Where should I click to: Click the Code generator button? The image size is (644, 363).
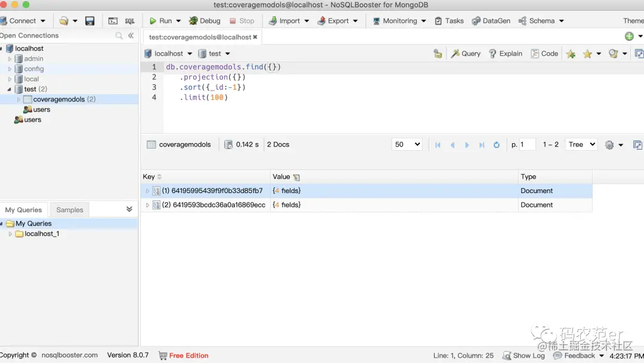[544, 54]
